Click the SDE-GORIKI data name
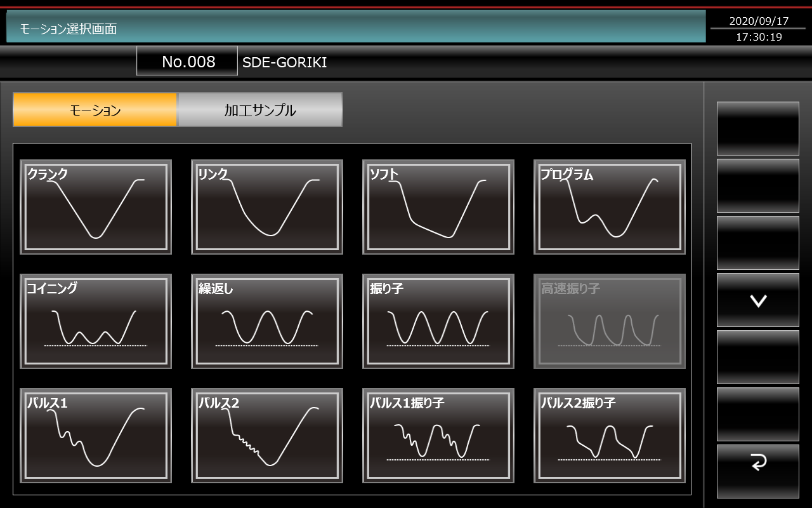Viewport: 812px width, 508px height. click(285, 62)
